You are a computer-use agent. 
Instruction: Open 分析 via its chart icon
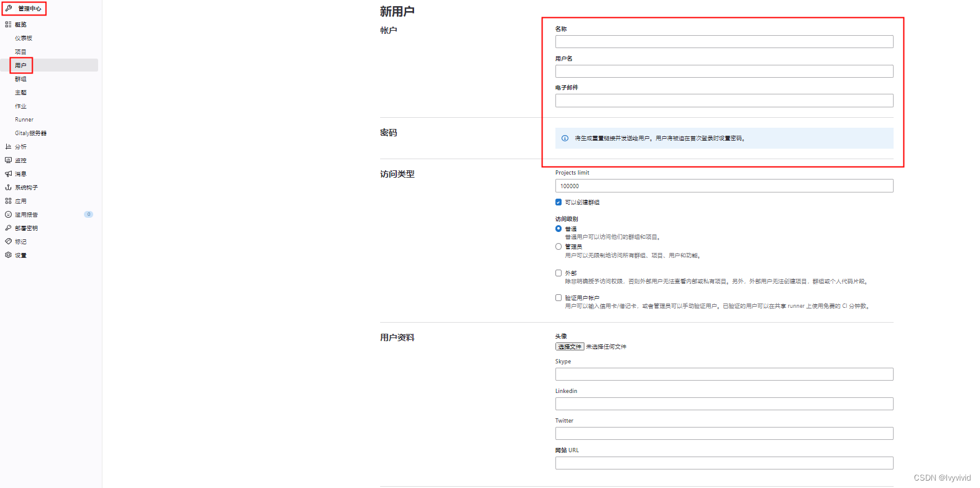point(8,147)
